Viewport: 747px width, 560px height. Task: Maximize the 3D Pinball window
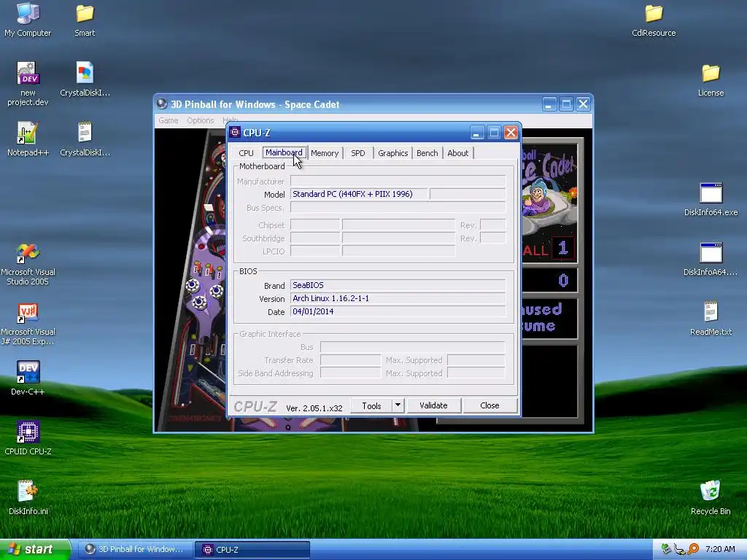click(x=566, y=104)
